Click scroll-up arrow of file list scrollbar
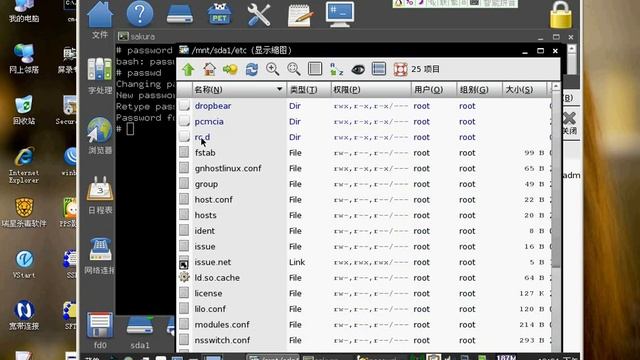Screen dimensions: 640x360 coord(556,87)
